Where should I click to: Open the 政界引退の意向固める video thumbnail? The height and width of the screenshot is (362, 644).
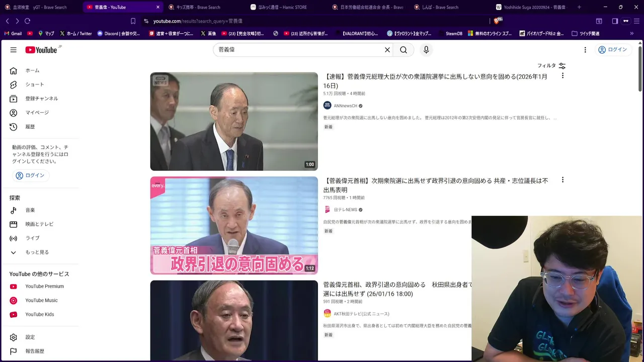[234, 225]
